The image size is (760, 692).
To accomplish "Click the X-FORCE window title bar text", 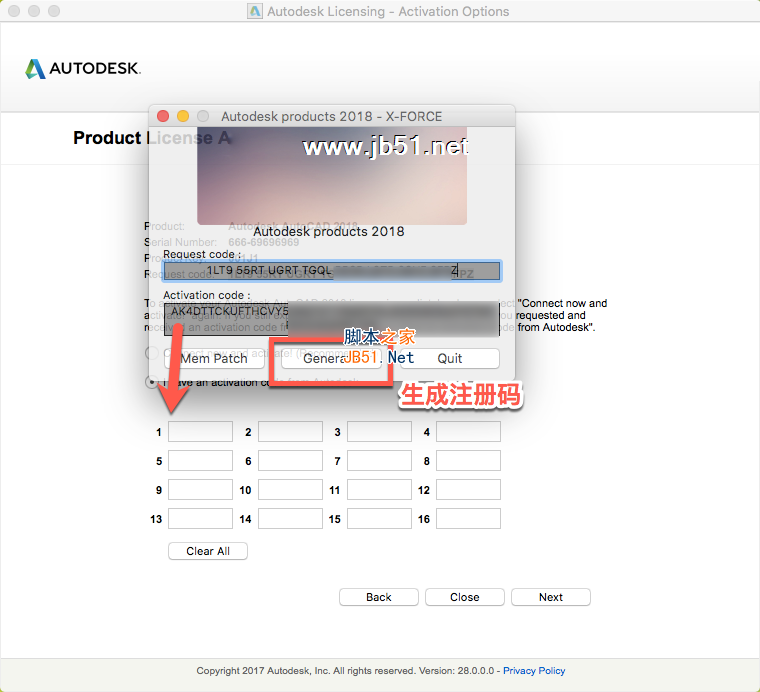I will (x=332, y=116).
